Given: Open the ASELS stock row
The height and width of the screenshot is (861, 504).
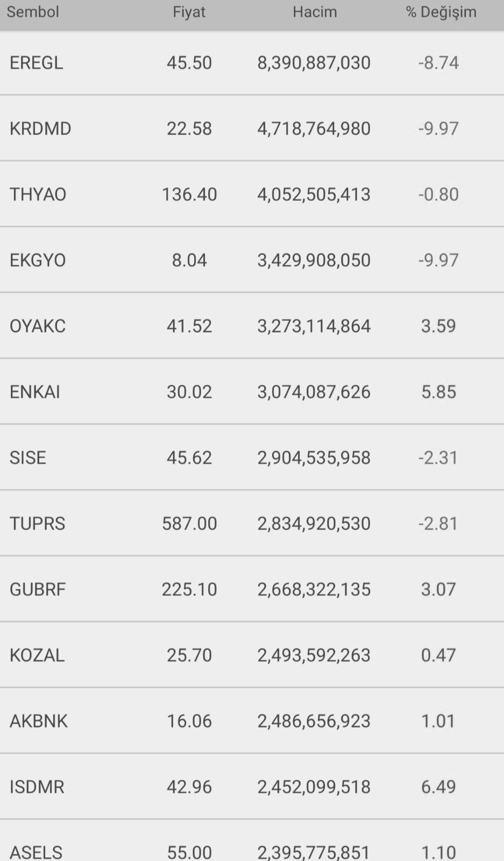Looking at the screenshot, I should pos(252,841).
